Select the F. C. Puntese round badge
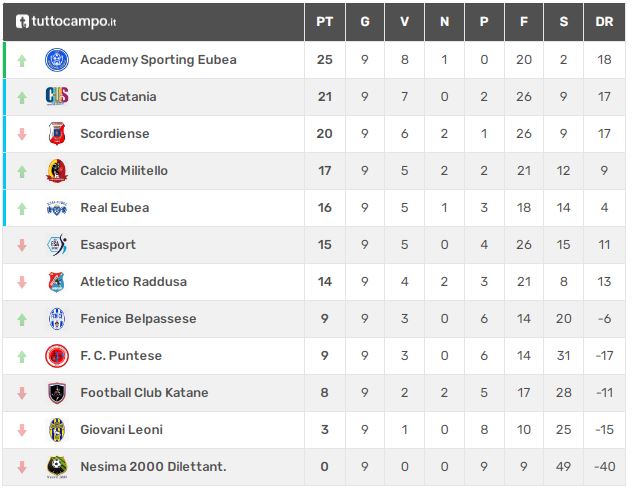Screen dimensions: 634x490 57,356
